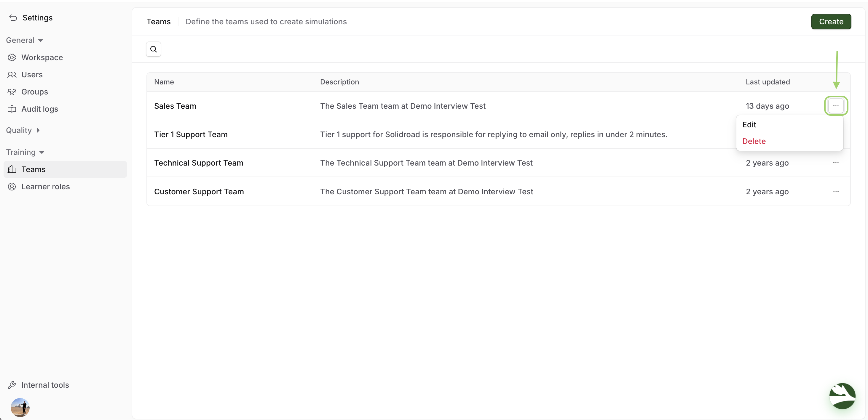Click Technical Support Team description text
868x420 pixels.
426,163
